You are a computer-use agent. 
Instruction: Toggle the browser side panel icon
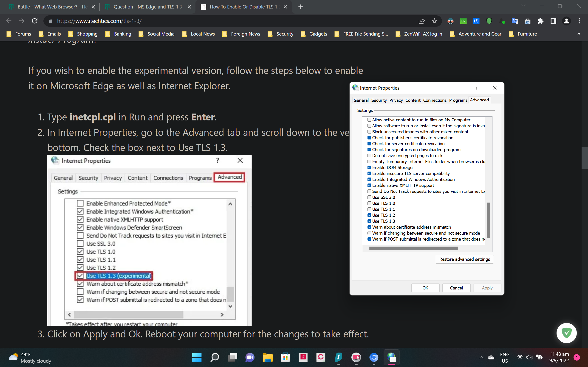(x=553, y=21)
